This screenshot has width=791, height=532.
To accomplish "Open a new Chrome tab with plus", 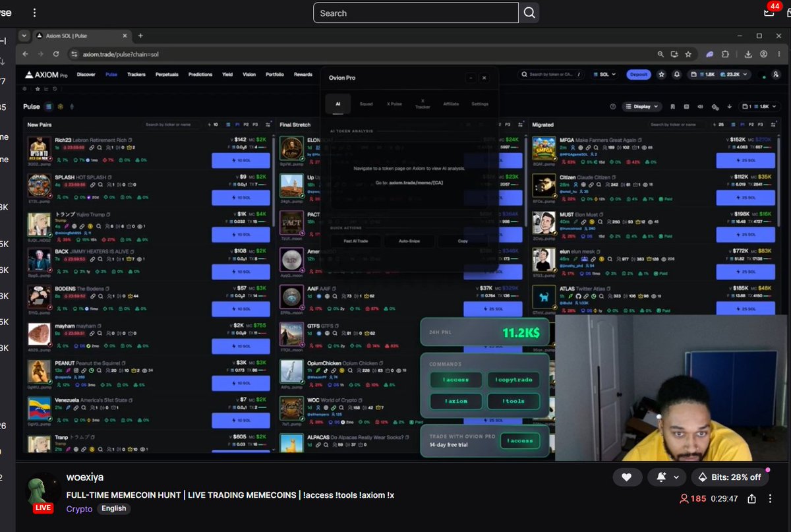I will coord(140,36).
